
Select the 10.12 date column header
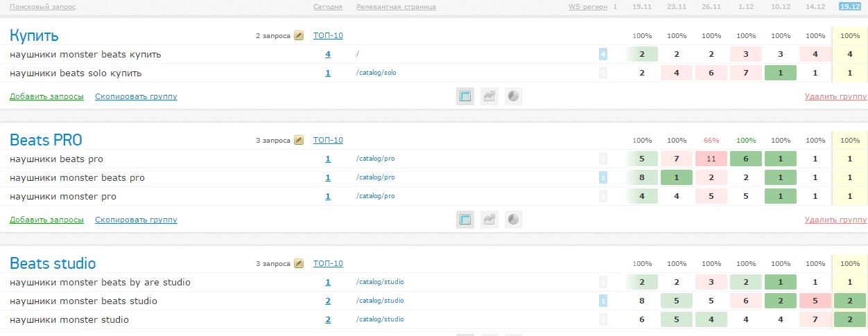coord(781,7)
